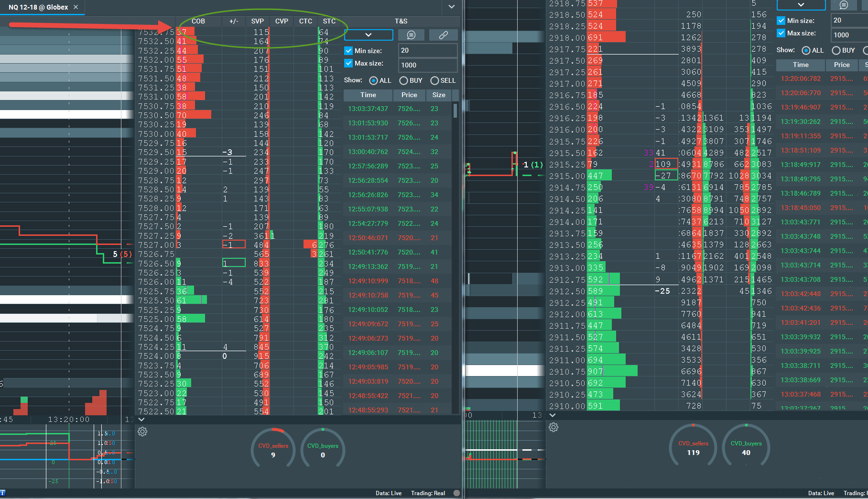Open settings gear below left price ladder
The height and width of the screenshot is (499, 868).
click(142, 432)
